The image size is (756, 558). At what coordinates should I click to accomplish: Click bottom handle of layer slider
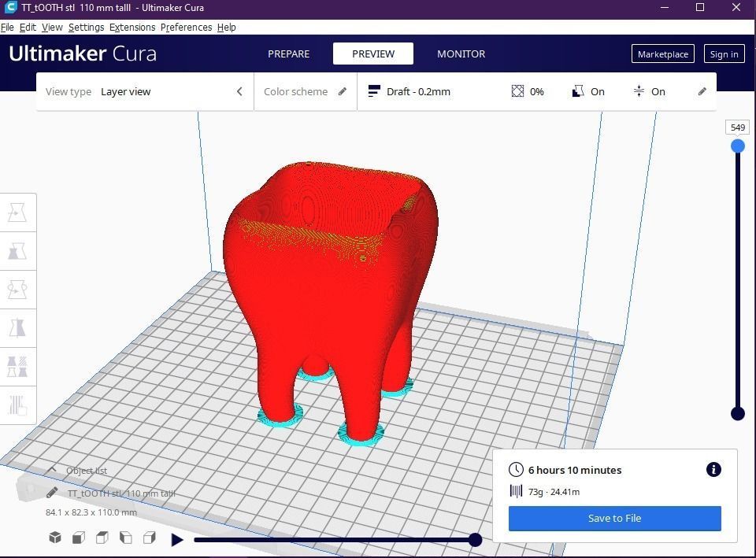point(738,413)
